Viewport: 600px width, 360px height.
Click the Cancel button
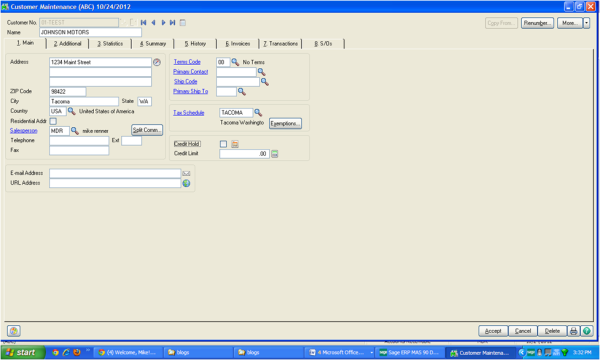[x=523, y=331]
